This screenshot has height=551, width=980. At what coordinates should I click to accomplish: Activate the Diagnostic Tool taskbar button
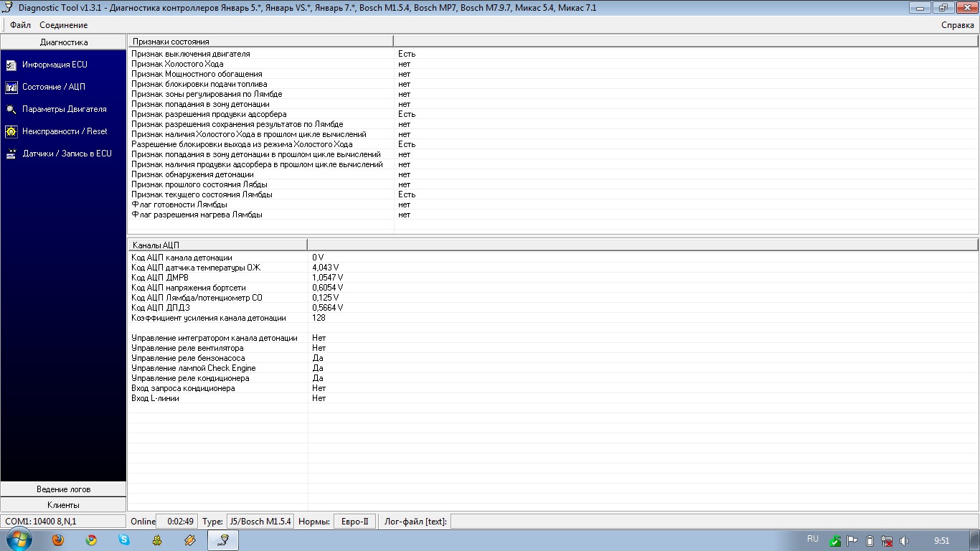223,540
